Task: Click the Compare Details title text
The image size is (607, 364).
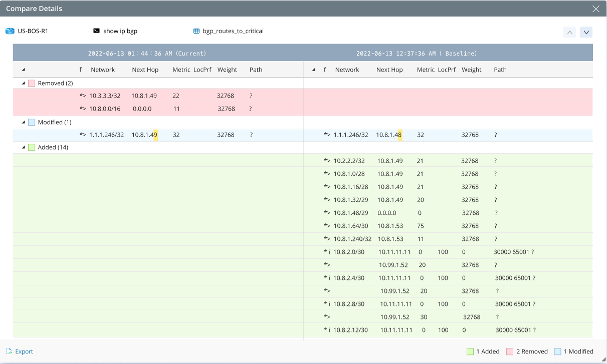Action: click(x=34, y=9)
